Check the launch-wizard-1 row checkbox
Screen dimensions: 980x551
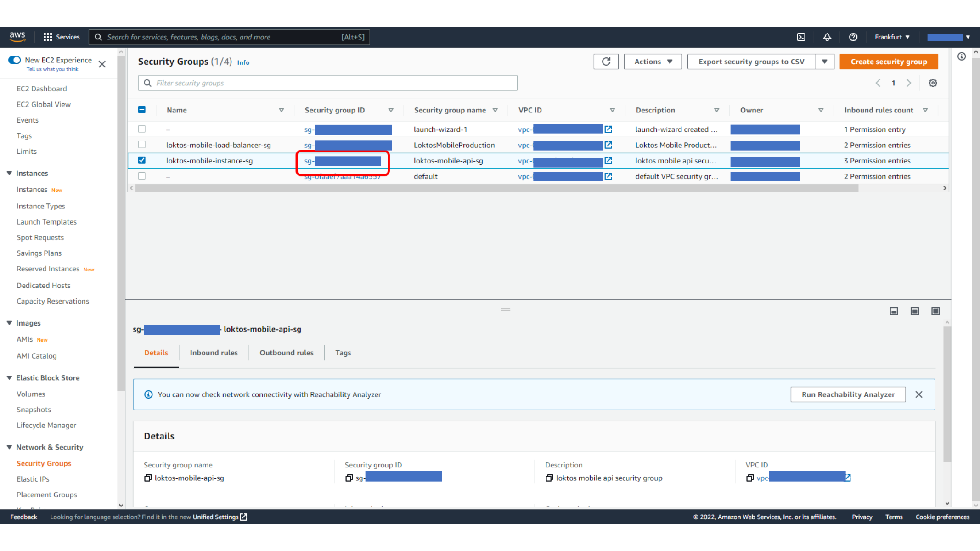point(142,129)
